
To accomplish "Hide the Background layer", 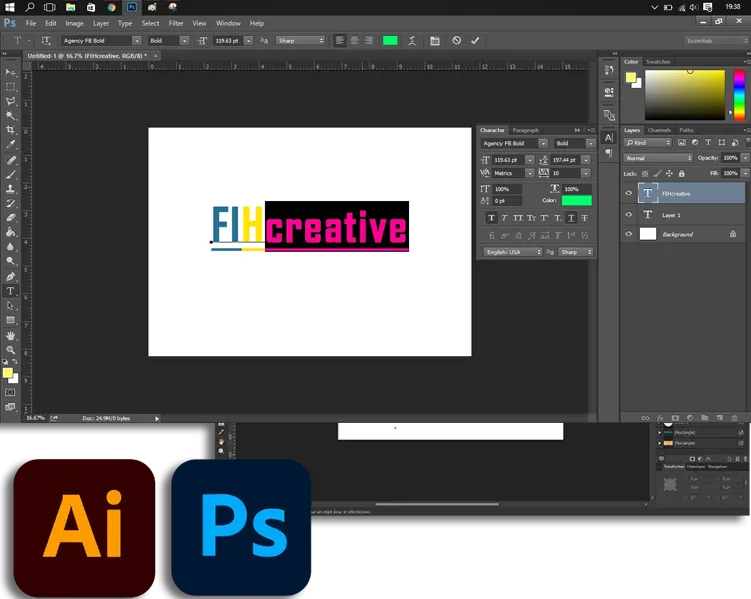I will [629, 234].
